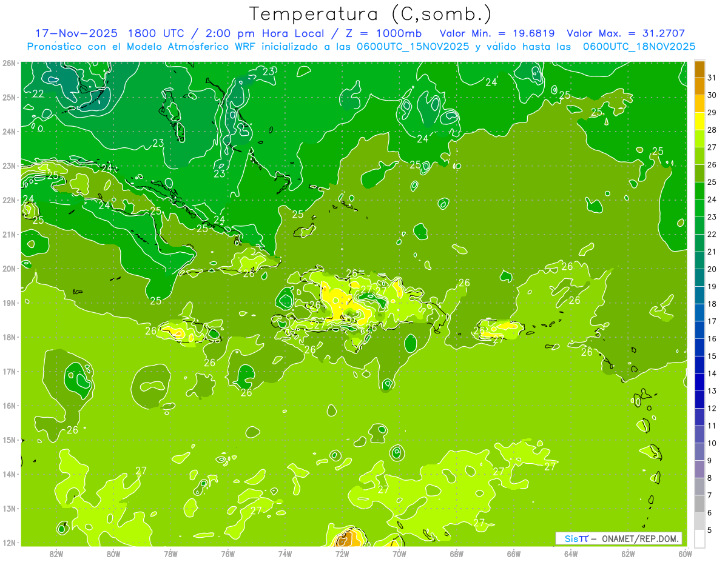Select the "0600UTC_18NOV2025" valid-until time
728x562 pixels.
(x=639, y=47)
